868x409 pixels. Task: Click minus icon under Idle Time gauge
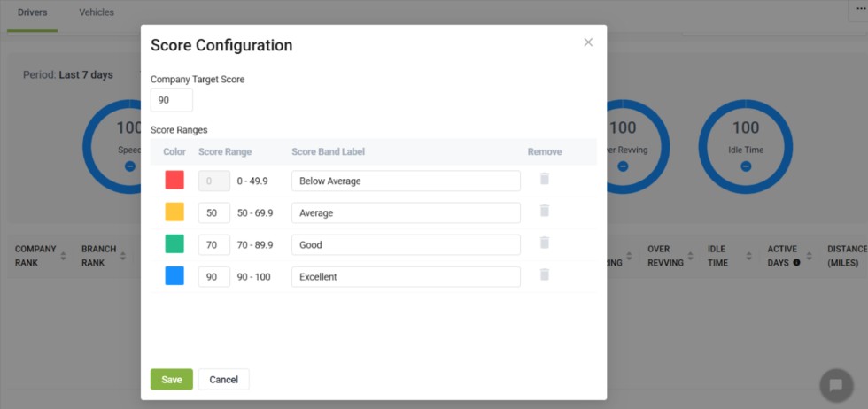tap(746, 166)
